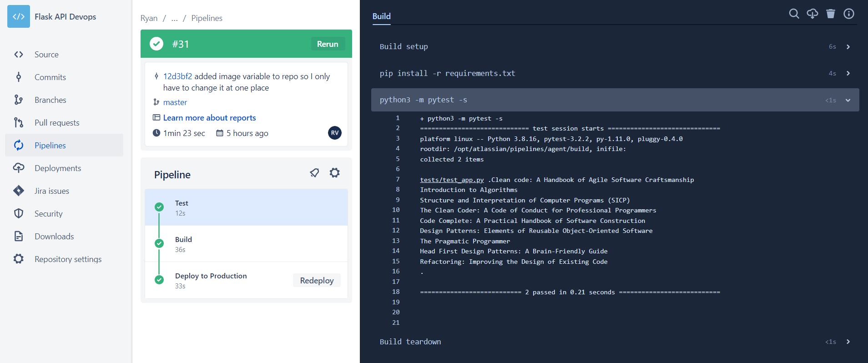This screenshot has width=868, height=363.
Task: Click the Pull requests icon
Action: pyautogui.click(x=19, y=122)
